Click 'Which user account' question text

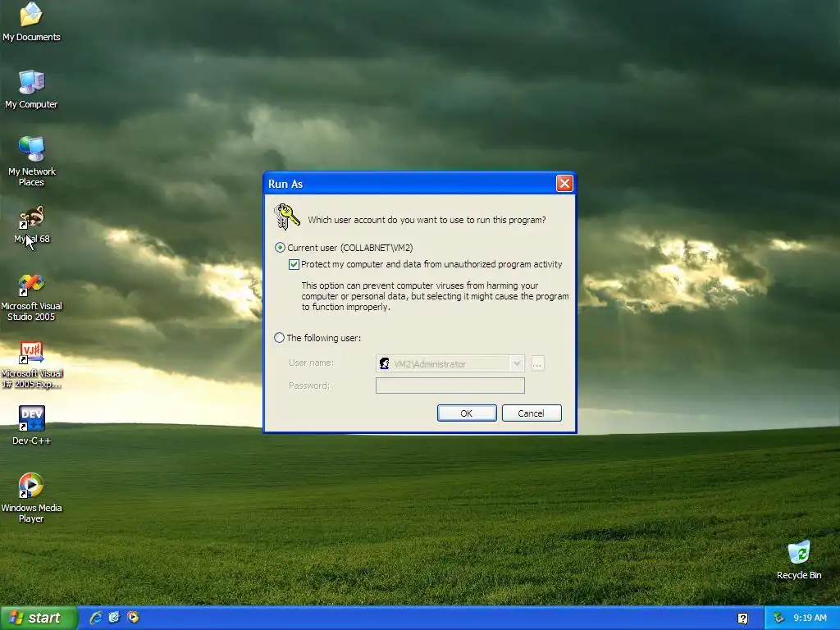point(427,220)
